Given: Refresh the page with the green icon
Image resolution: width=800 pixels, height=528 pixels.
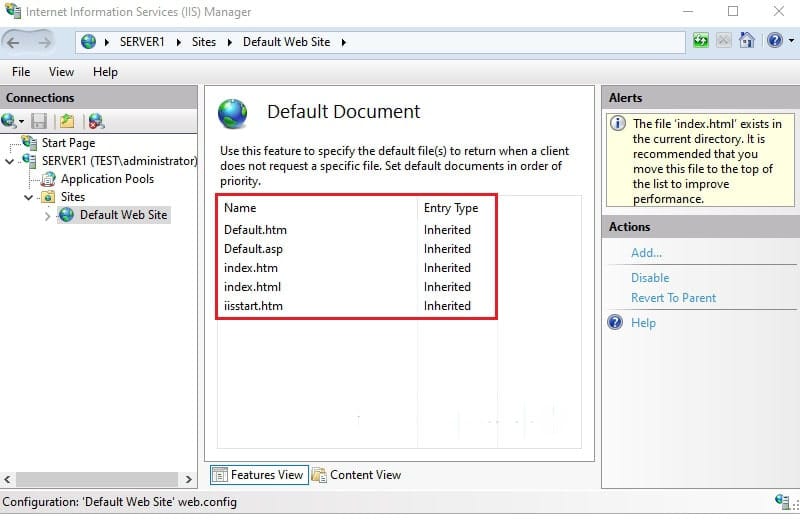Looking at the screenshot, I should click(701, 40).
